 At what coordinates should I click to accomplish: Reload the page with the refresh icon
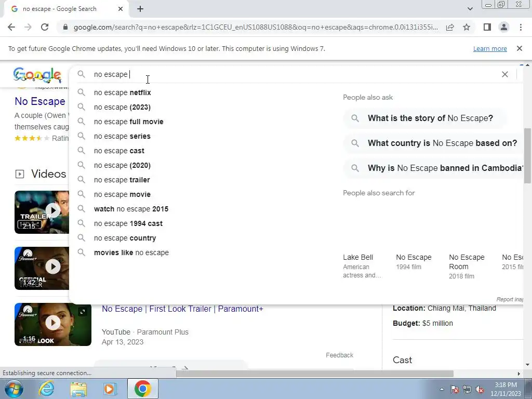[x=45, y=27]
